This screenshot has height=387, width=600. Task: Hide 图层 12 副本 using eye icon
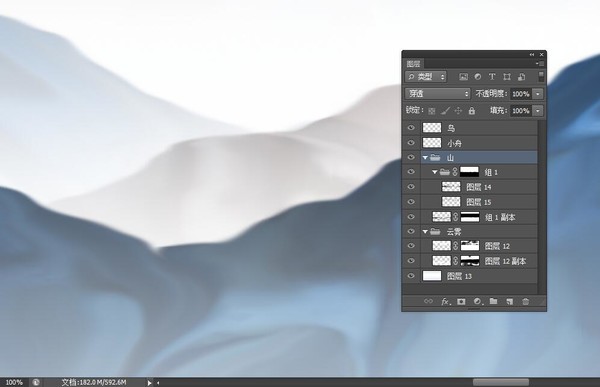click(411, 261)
